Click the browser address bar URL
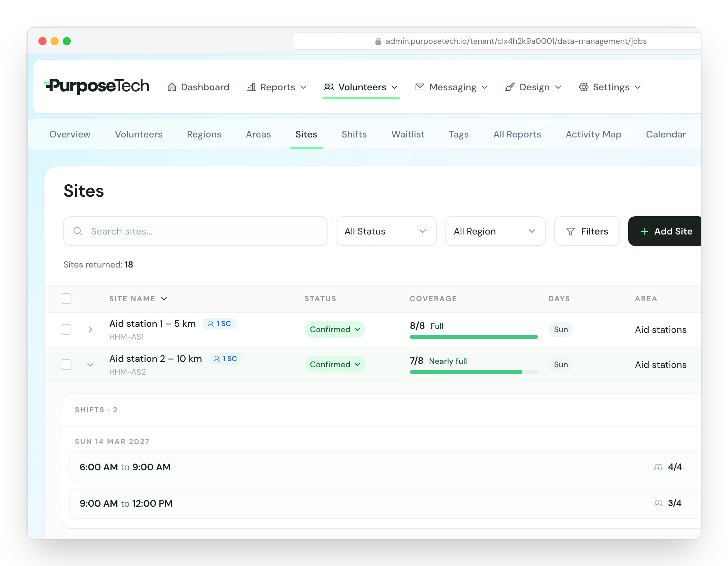728x566 pixels. (x=516, y=41)
